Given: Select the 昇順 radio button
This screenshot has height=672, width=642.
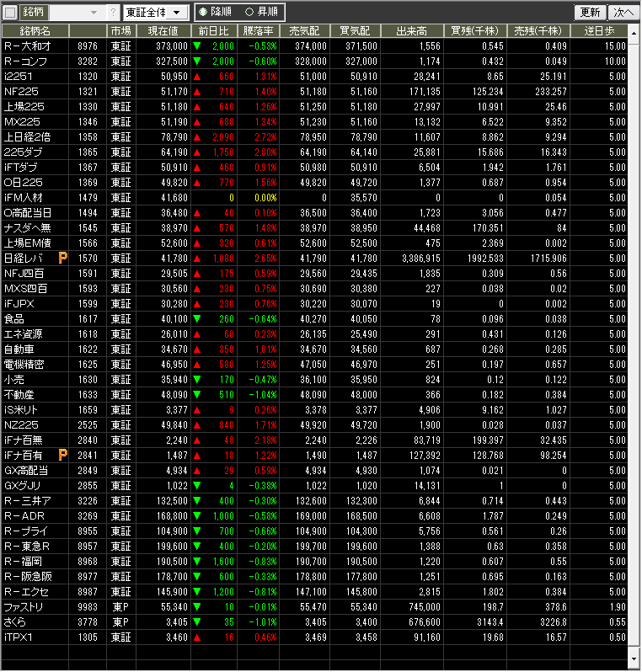Looking at the screenshot, I should click(249, 13).
